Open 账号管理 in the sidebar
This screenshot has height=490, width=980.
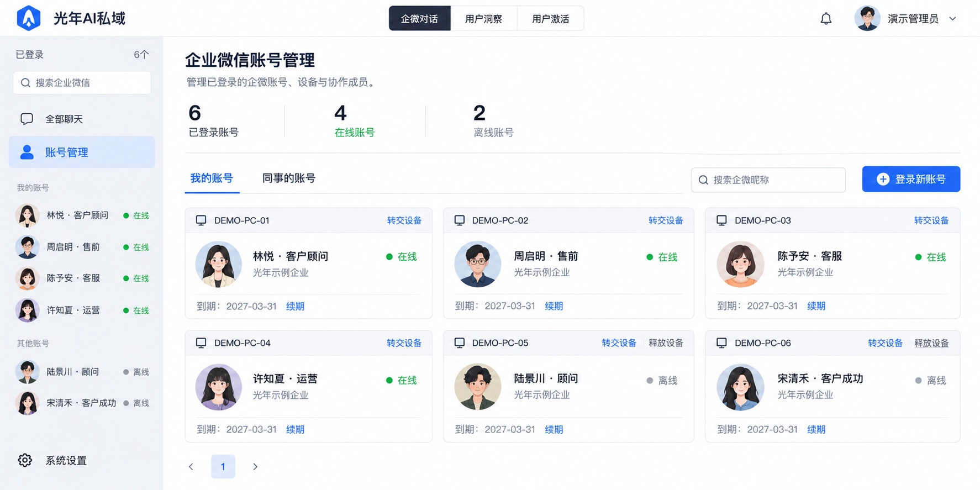[82, 152]
